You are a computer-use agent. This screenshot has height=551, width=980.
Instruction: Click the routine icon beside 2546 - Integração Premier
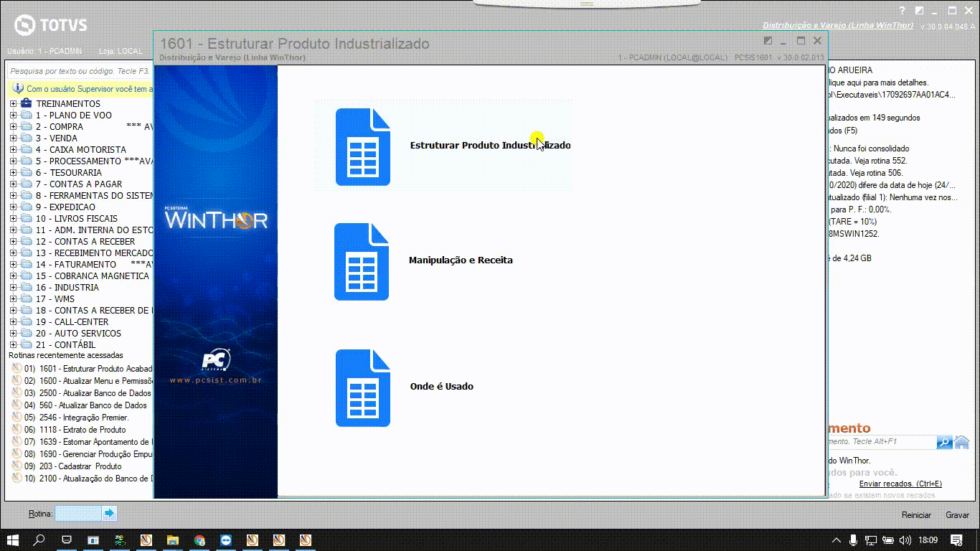pyautogui.click(x=17, y=418)
